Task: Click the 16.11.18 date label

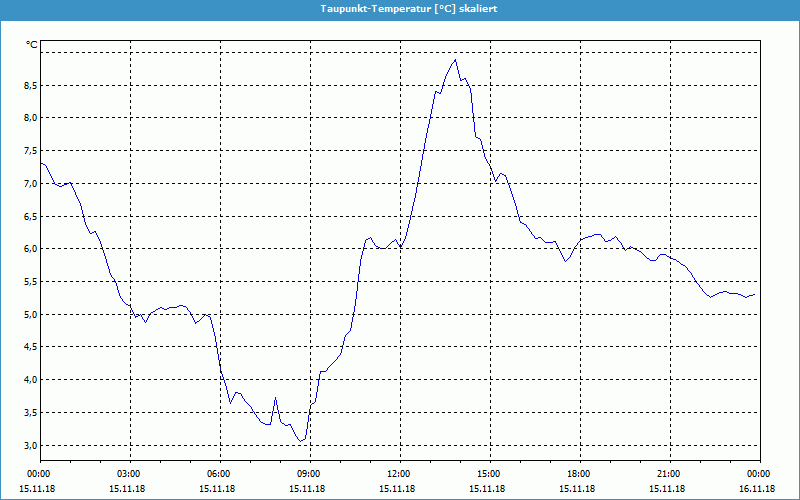Action: 757,489
